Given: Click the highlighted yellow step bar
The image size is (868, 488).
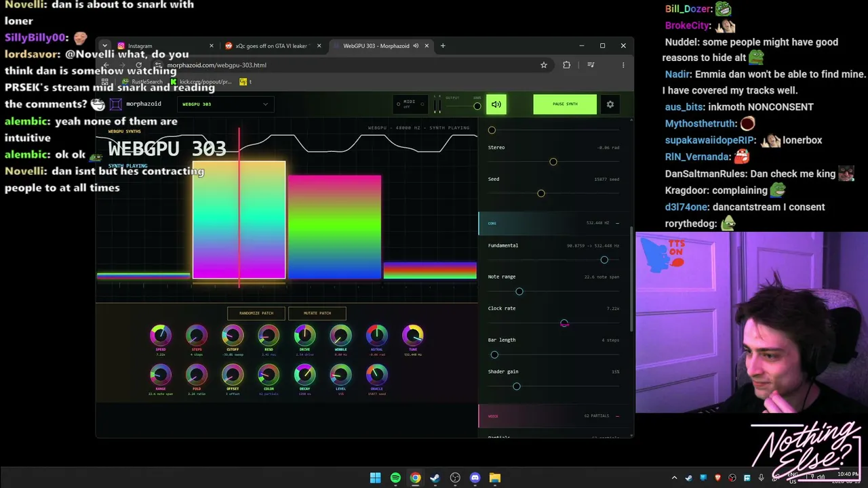Looking at the screenshot, I should point(239,220).
